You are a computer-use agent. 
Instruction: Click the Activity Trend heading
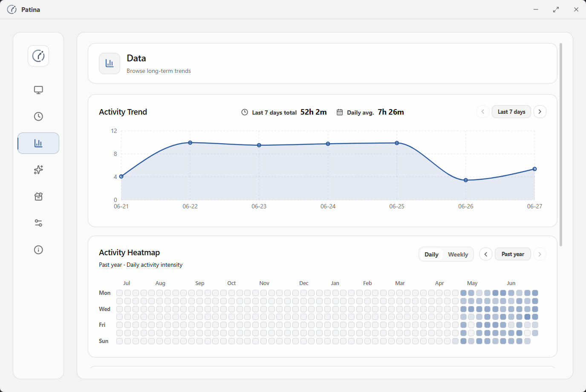coord(123,112)
